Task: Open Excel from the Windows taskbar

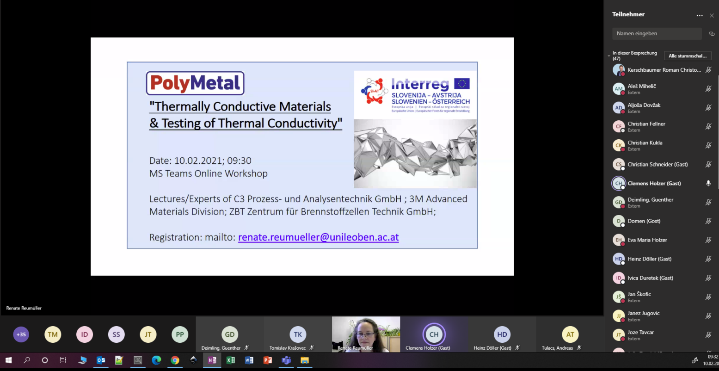Action: [x=231, y=360]
